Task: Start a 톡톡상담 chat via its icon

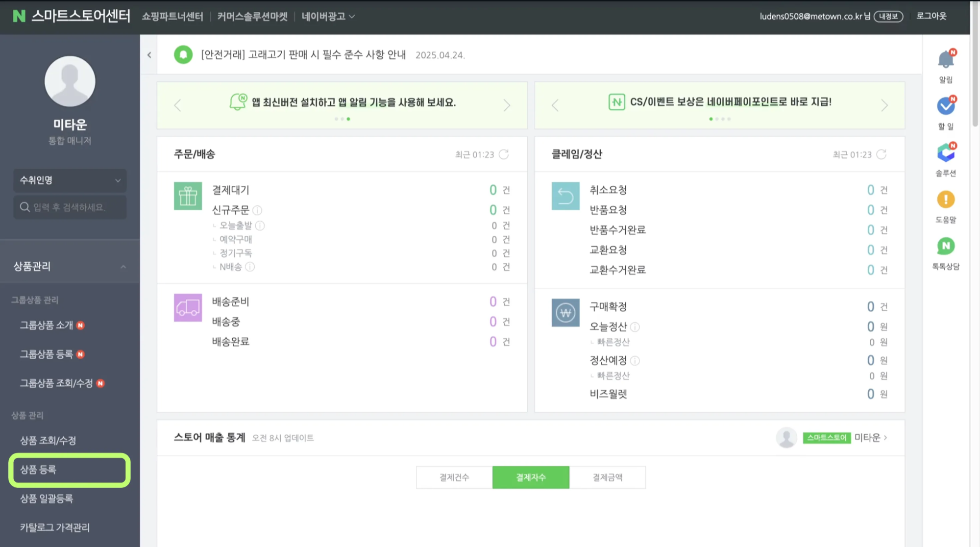Action: 945,247
